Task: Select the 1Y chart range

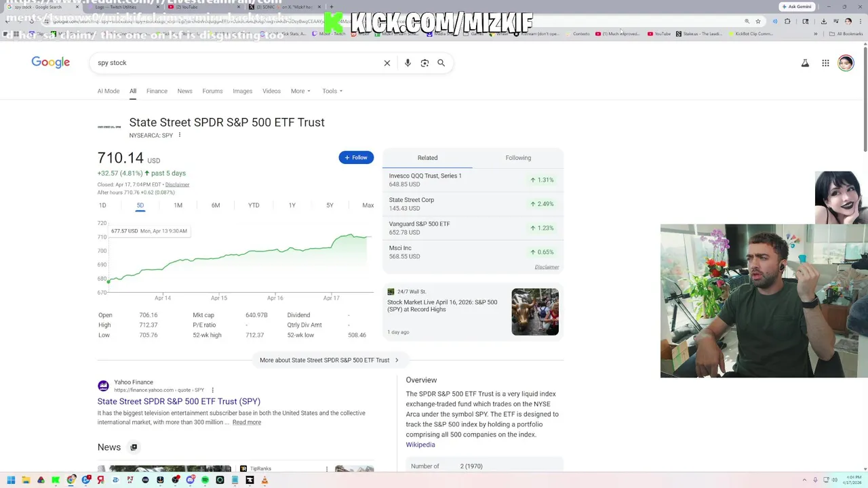Action: (x=292, y=205)
